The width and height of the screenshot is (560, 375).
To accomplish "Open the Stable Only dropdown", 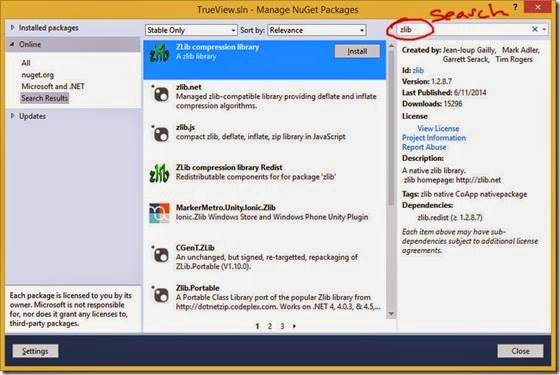I will [x=191, y=30].
